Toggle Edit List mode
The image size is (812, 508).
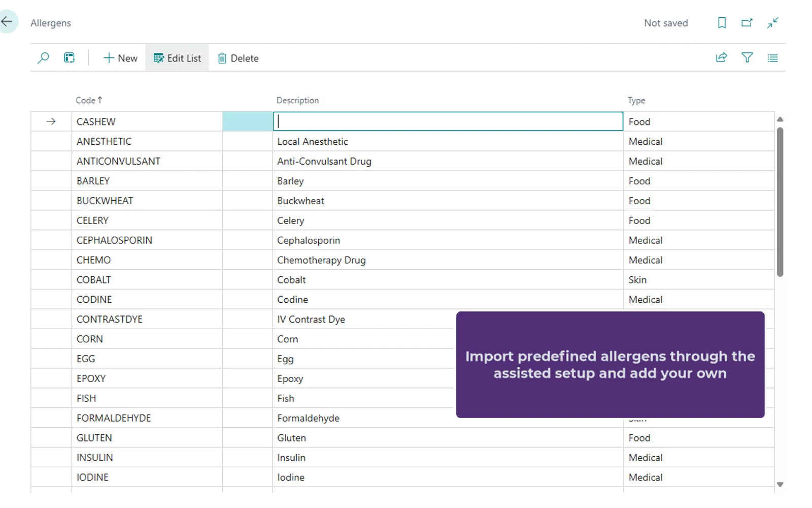[x=177, y=58]
